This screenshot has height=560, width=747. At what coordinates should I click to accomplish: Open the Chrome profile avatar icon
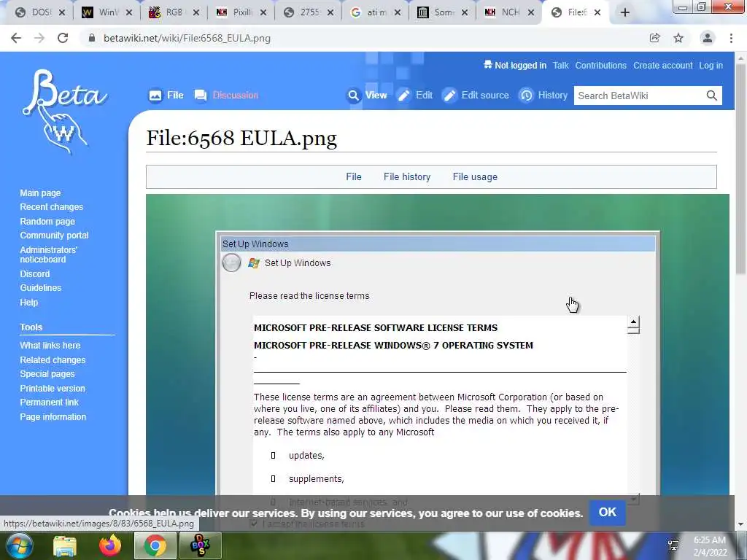tap(708, 38)
